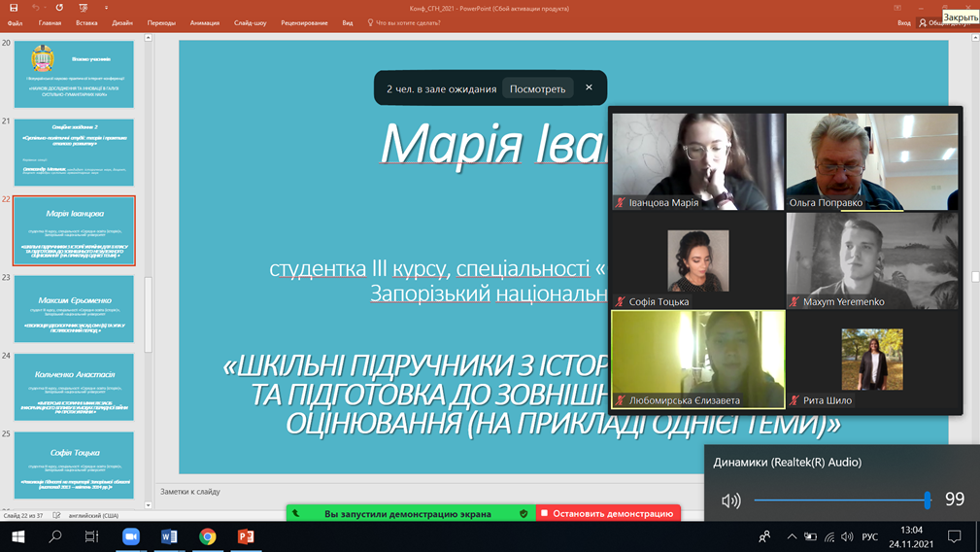This screenshot has width=980, height=552.
Task: Click the slide panel scroll up arrow
Action: point(149,38)
